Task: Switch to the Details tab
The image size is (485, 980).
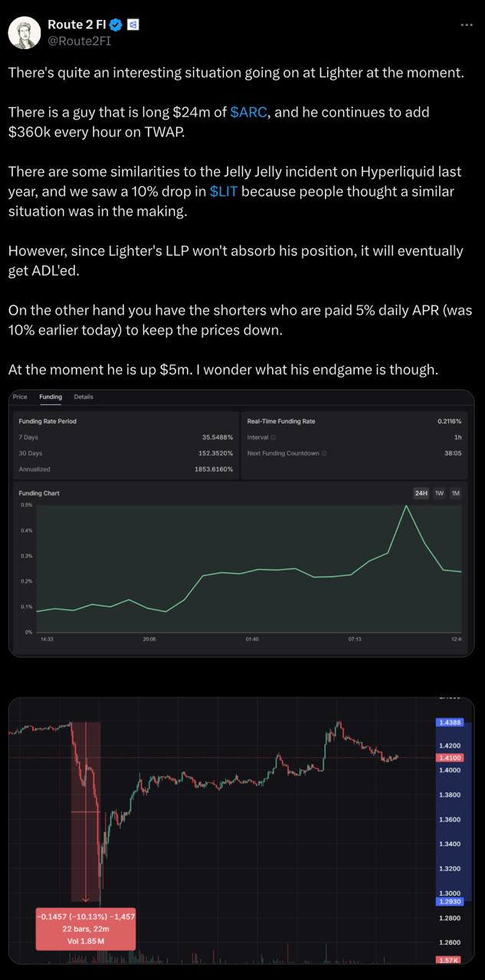Action: click(84, 397)
